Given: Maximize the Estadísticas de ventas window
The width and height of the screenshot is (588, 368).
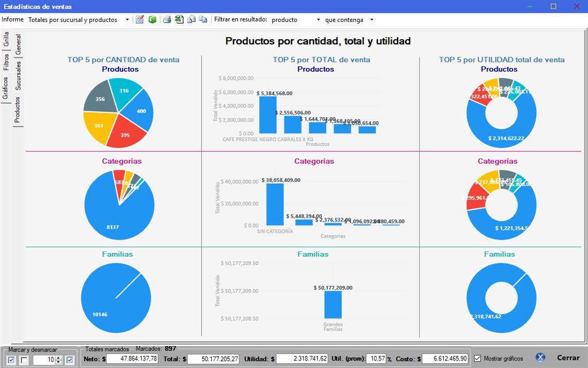Looking at the screenshot, I should [x=553, y=6].
